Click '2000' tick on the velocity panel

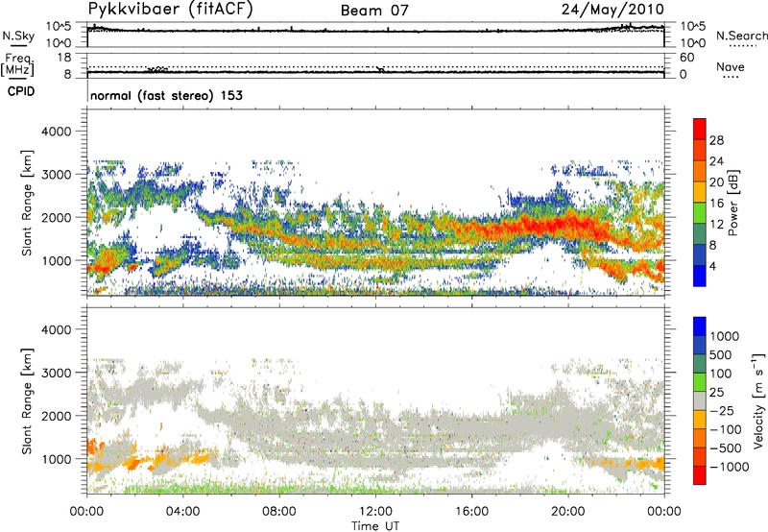[x=57, y=416]
